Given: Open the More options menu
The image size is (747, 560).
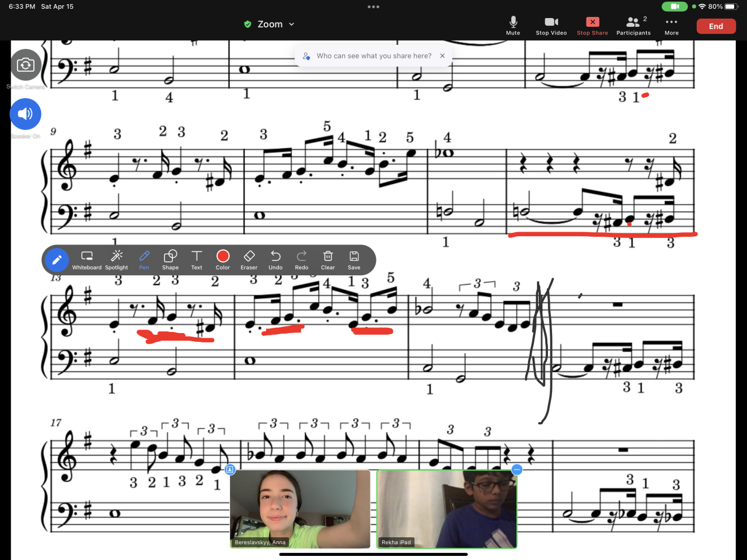Looking at the screenshot, I should tap(672, 26).
